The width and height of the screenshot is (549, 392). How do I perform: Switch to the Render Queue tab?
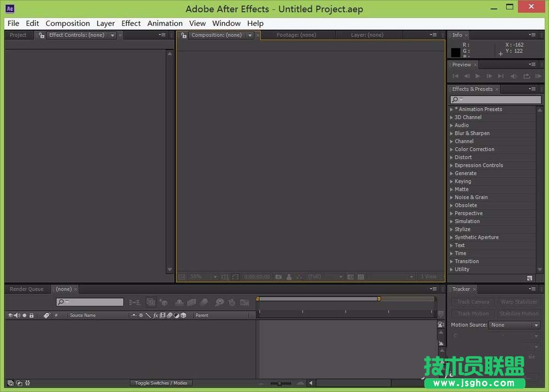tap(26, 289)
